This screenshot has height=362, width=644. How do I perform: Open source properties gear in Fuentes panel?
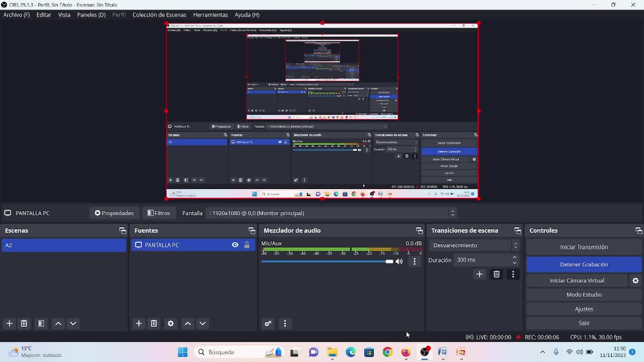(x=171, y=323)
